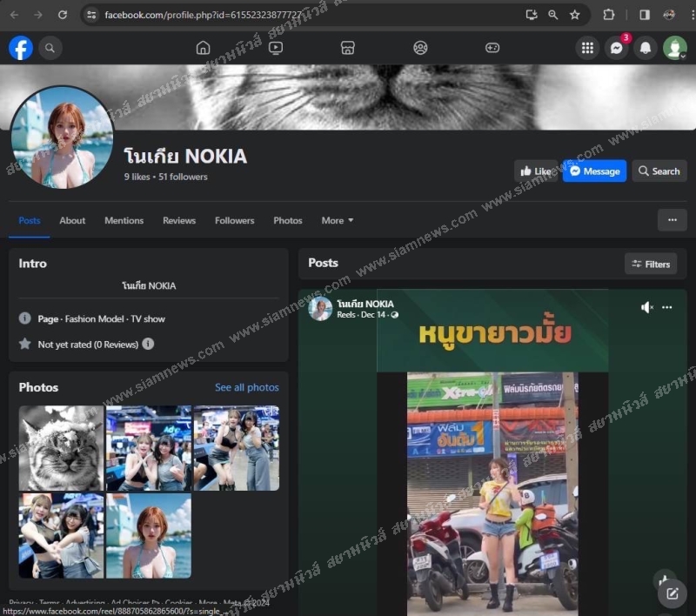Send a Message to the page
Screen dimensions: 696x616
[594, 171]
